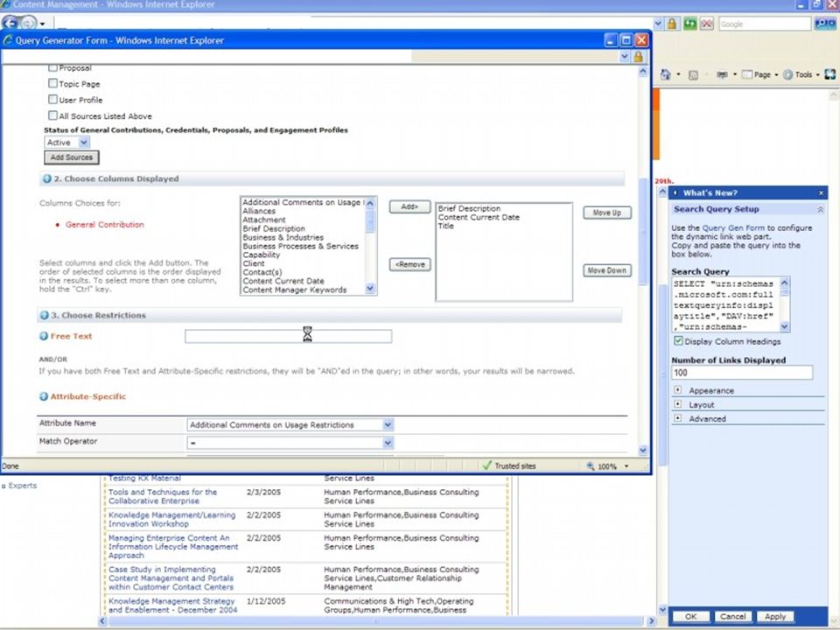Click the help icon next to Free Text
840x630 pixels.
(x=44, y=336)
